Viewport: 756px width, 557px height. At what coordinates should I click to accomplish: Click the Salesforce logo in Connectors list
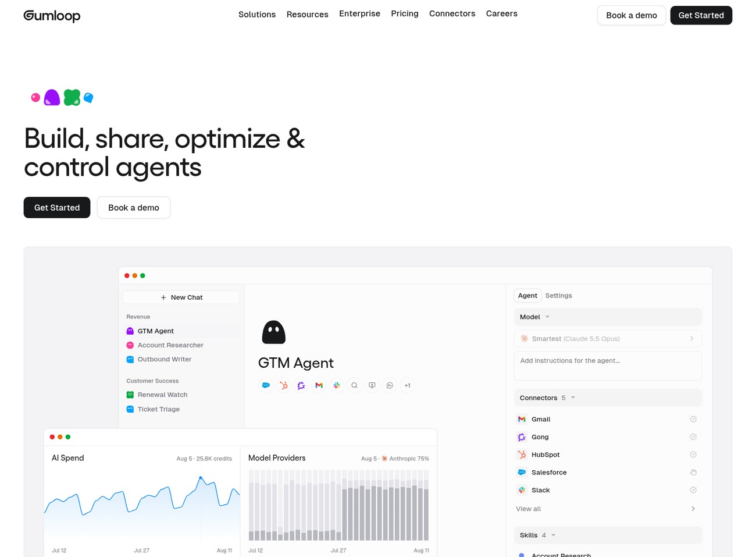pyautogui.click(x=522, y=473)
